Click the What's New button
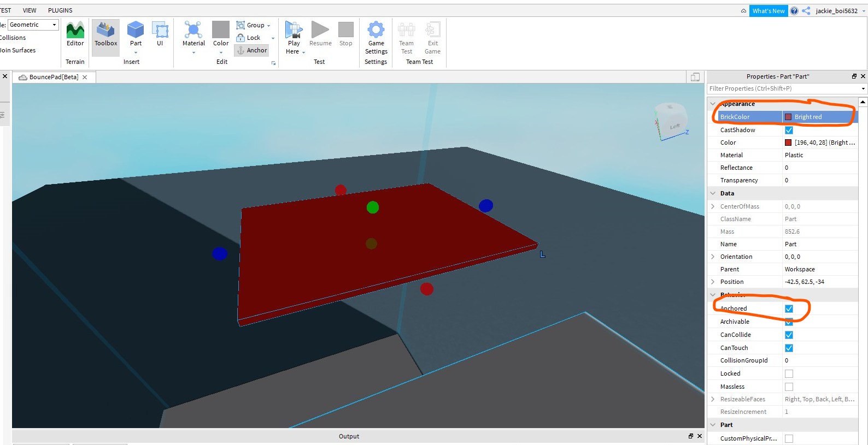Image resolution: width=868 pixels, height=445 pixels. tap(768, 11)
